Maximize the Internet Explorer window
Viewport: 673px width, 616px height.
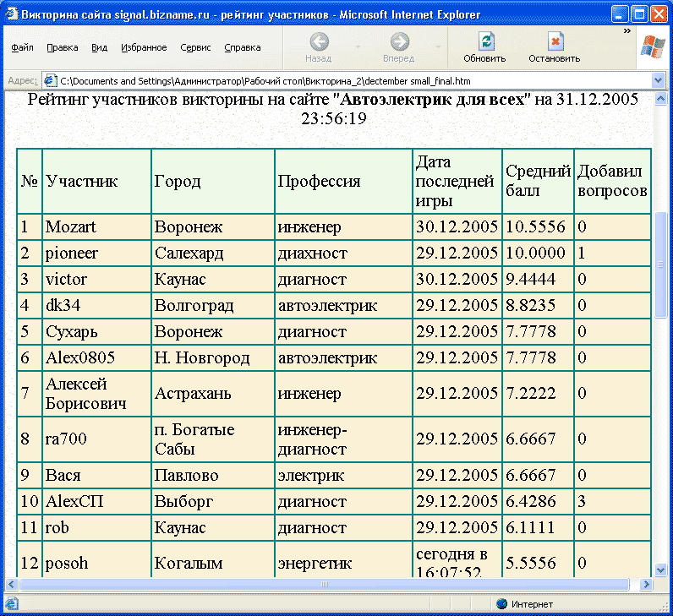coord(638,14)
